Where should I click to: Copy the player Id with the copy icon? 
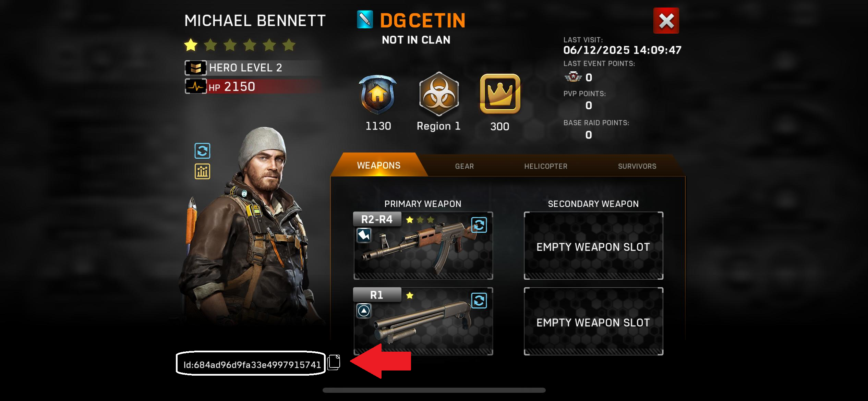[334, 362]
